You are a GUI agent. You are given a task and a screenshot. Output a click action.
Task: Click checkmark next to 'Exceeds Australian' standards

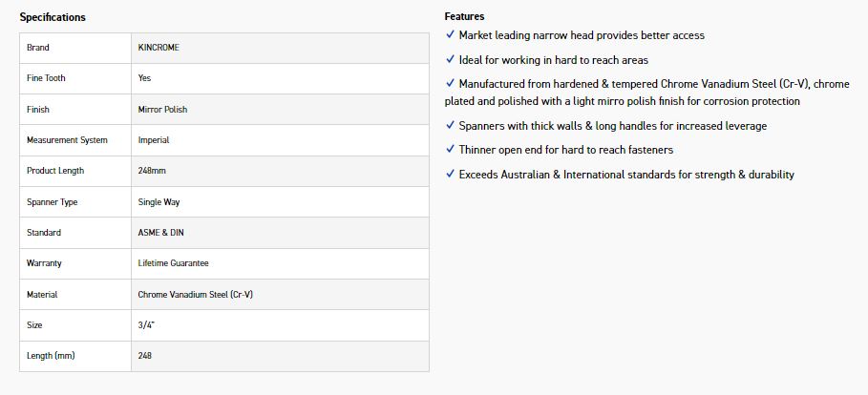(x=450, y=175)
